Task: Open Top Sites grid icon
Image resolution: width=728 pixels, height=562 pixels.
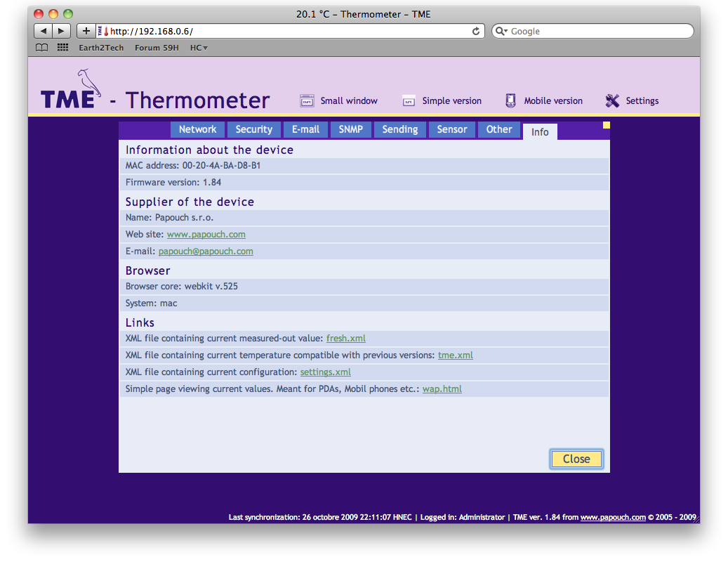Action: pos(62,47)
